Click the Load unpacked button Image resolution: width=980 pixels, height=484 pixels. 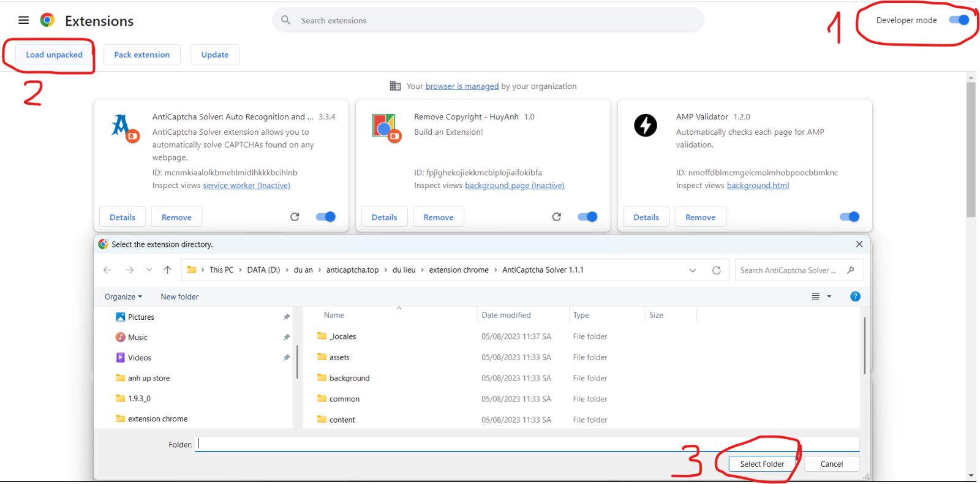(x=54, y=55)
